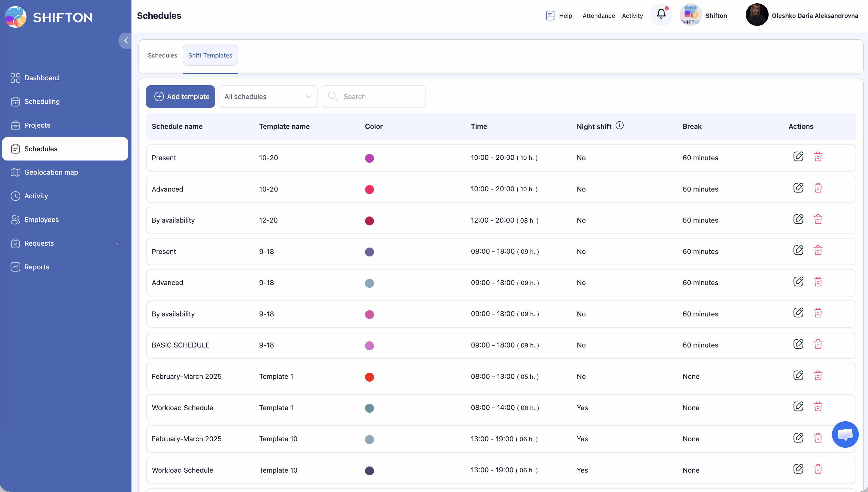Expand the Requests sidebar submenu
This screenshot has width=868, height=492.
(x=117, y=243)
